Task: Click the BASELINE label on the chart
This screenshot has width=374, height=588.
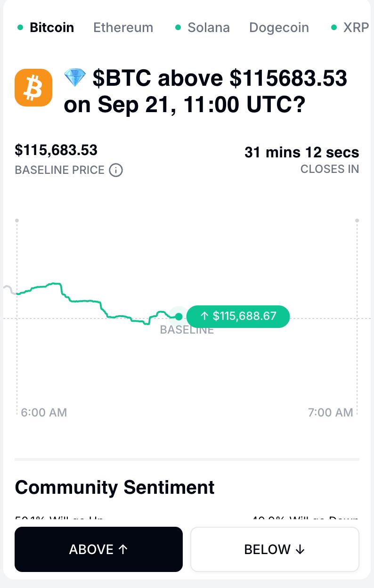Action: coord(187,330)
